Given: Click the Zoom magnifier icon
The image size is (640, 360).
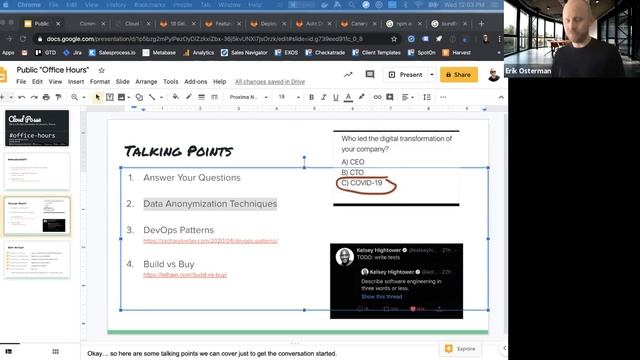Looking at the screenshot, I should coord(74,97).
